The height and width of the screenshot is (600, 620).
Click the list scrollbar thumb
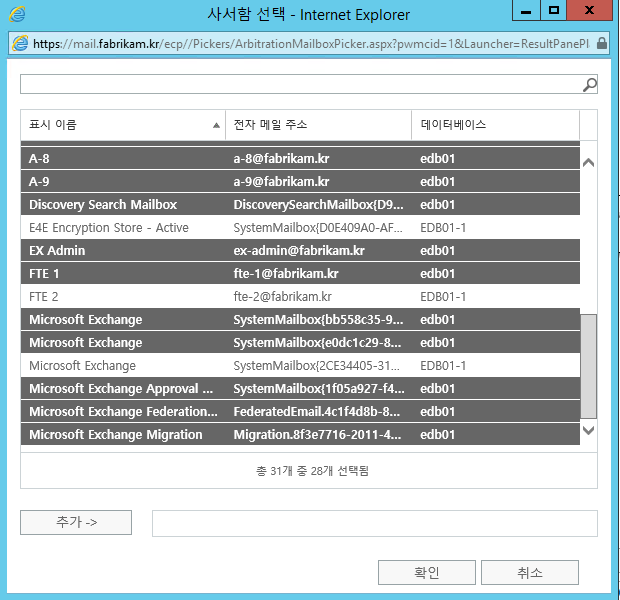pos(588,366)
